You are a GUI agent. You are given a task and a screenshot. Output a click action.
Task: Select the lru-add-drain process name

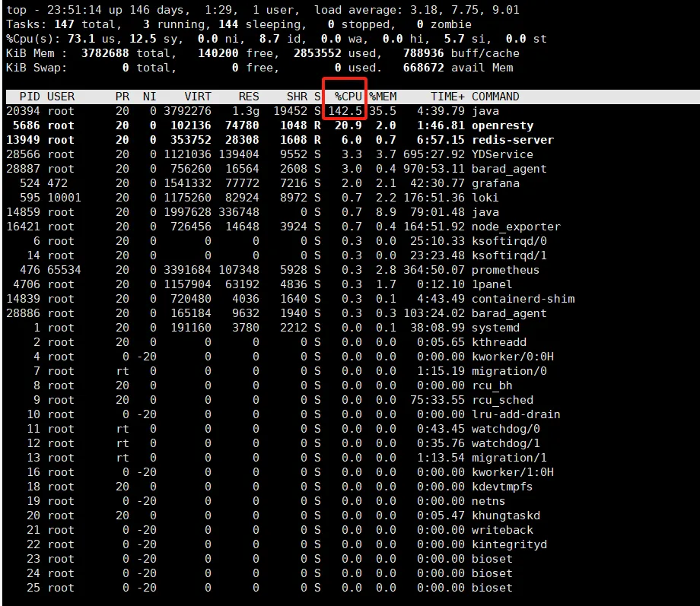pyautogui.click(x=516, y=414)
